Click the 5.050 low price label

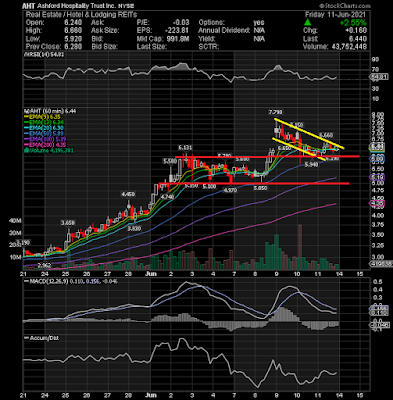pos(260,188)
